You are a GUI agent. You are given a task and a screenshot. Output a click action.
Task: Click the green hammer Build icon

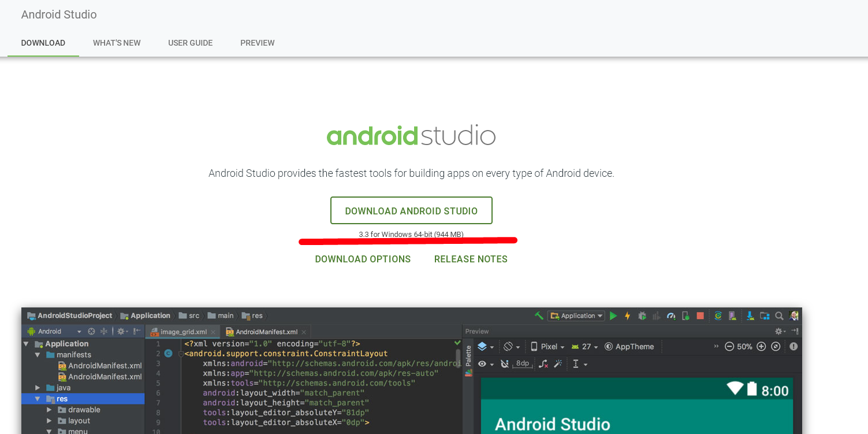coord(539,316)
